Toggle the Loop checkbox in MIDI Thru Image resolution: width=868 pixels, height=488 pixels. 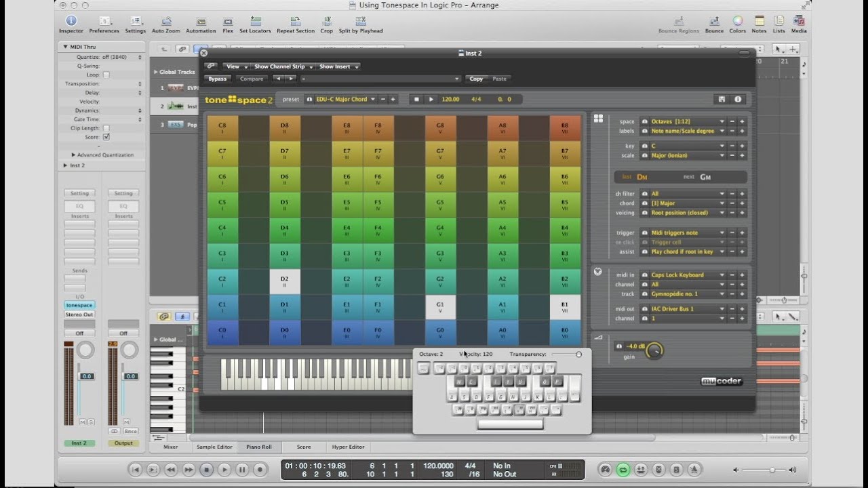coord(106,75)
